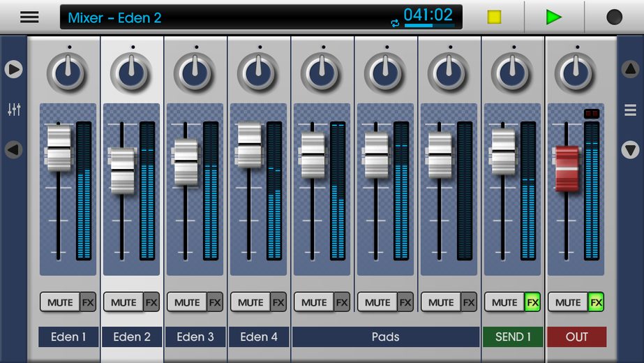Click the second Pads channel pan knob
Screen dimensions: 644x363
385,73
